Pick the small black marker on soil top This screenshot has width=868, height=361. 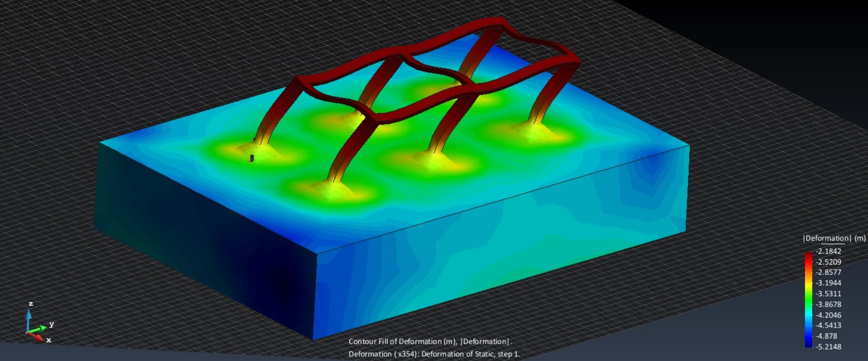(251, 158)
